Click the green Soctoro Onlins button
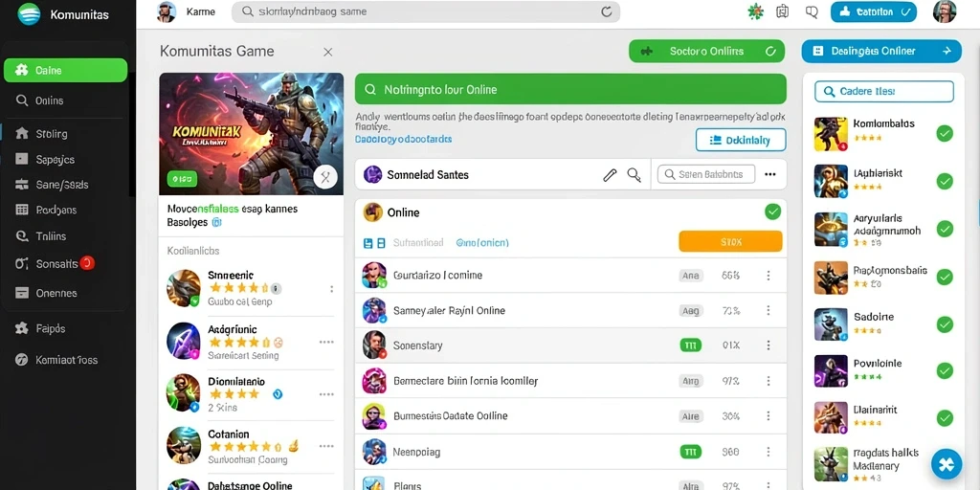 click(x=706, y=52)
